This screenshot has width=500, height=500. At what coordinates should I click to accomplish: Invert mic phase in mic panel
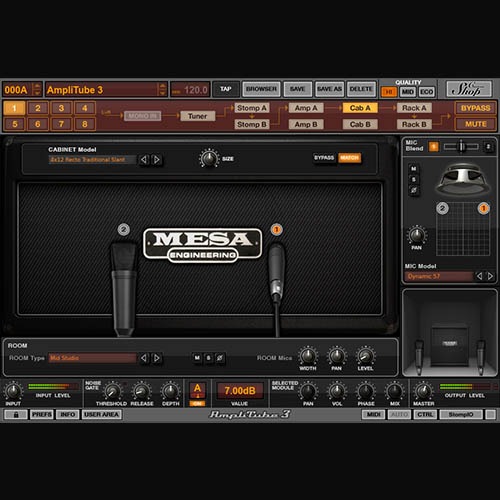click(x=414, y=190)
